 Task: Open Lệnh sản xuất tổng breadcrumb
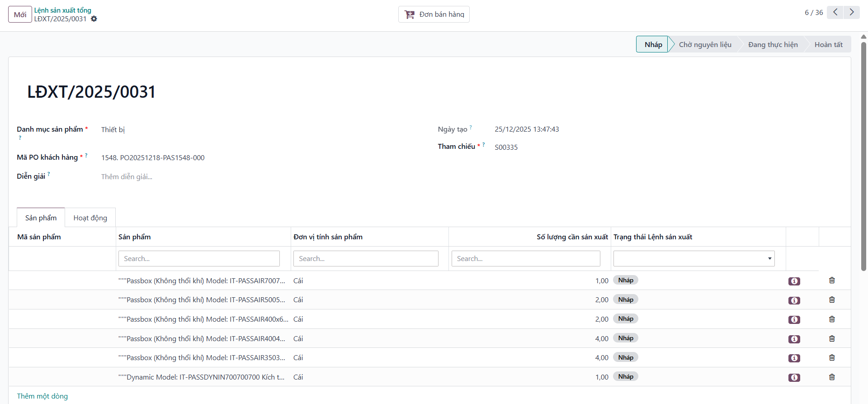click(x=63, y=10)
